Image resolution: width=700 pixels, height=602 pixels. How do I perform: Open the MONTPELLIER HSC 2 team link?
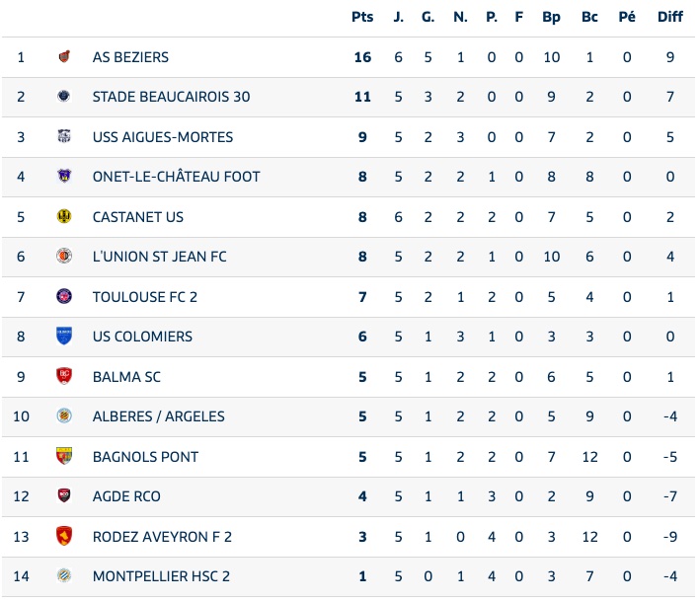tap(161, 576)
